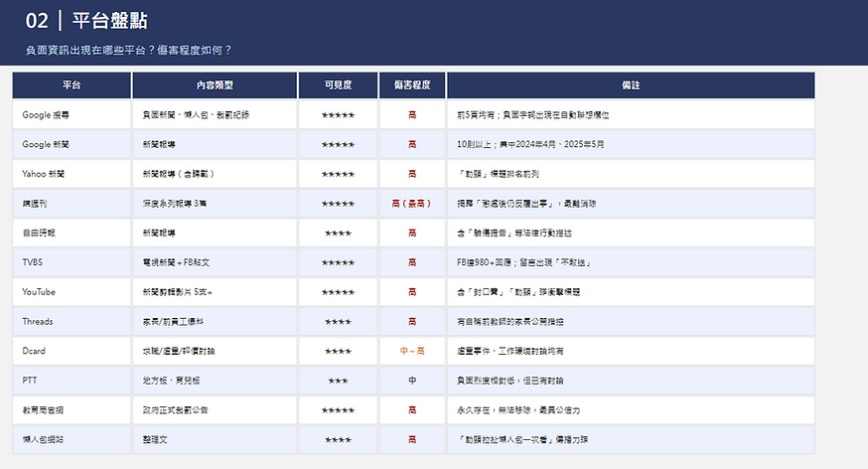868x469 pixels.
Task: Click the '自由時報' platform cell
Action: [72, 234]
